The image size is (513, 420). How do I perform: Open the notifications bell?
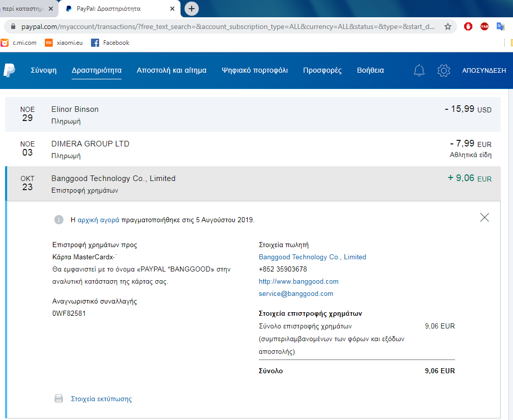click(x=419, y=71)
